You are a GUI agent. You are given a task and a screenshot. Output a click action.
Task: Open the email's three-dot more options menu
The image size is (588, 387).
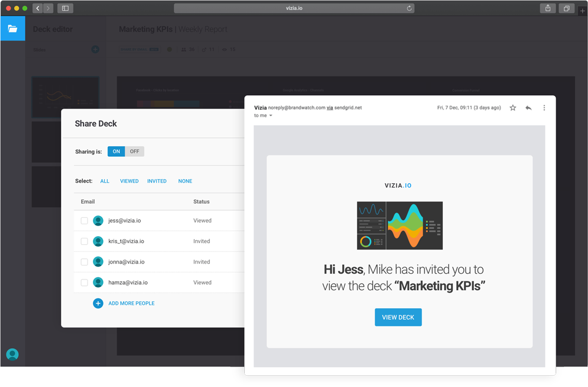[544, 108]
